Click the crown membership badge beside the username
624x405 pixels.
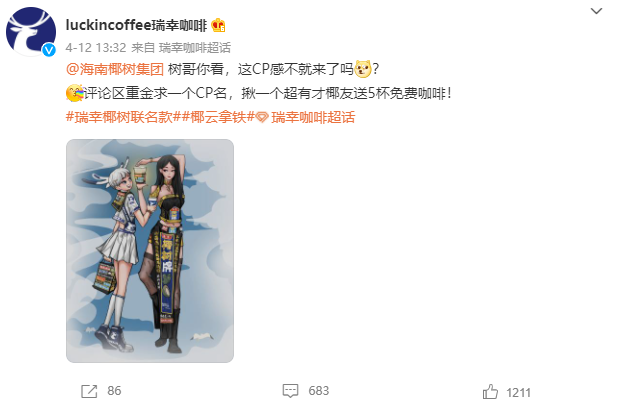pos(218,25)
